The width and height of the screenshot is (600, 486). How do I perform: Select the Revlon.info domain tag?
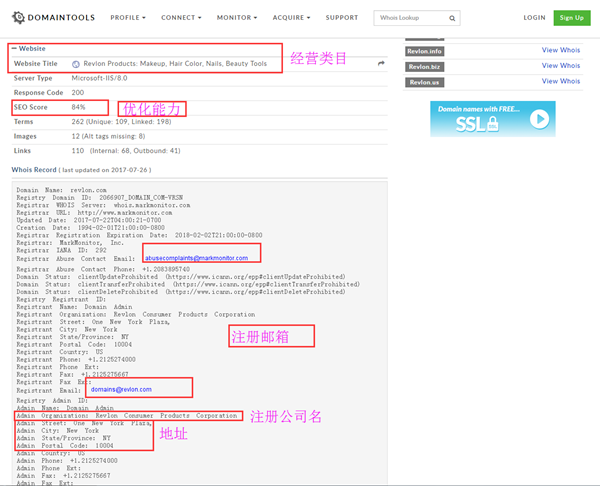[424, 51]
